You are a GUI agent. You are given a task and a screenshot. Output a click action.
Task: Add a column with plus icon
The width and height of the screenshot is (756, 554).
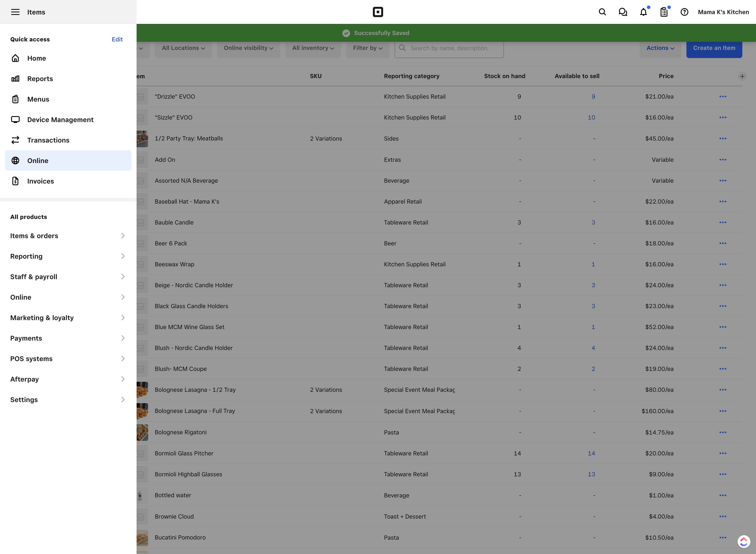[x=742, y=76]
